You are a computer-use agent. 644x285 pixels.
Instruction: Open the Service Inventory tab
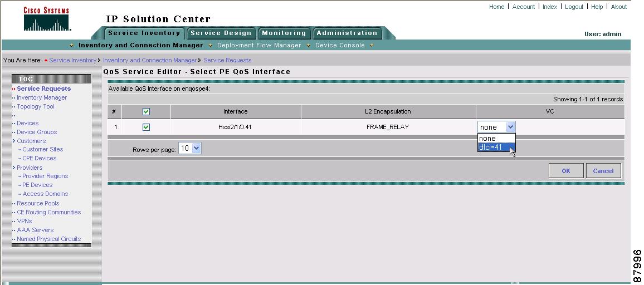[144, 33]
